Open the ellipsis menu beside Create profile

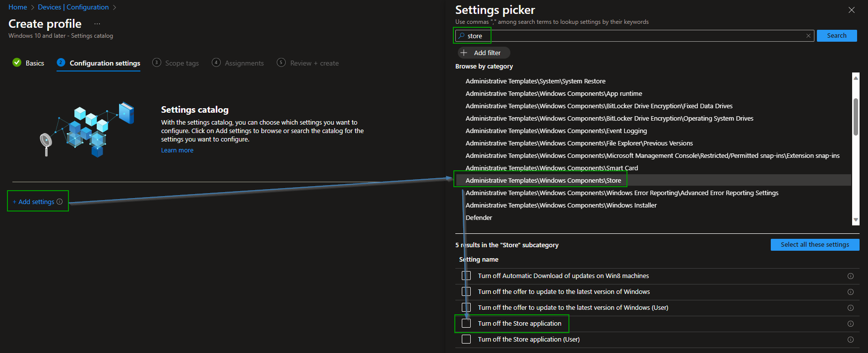coord(97,24)
